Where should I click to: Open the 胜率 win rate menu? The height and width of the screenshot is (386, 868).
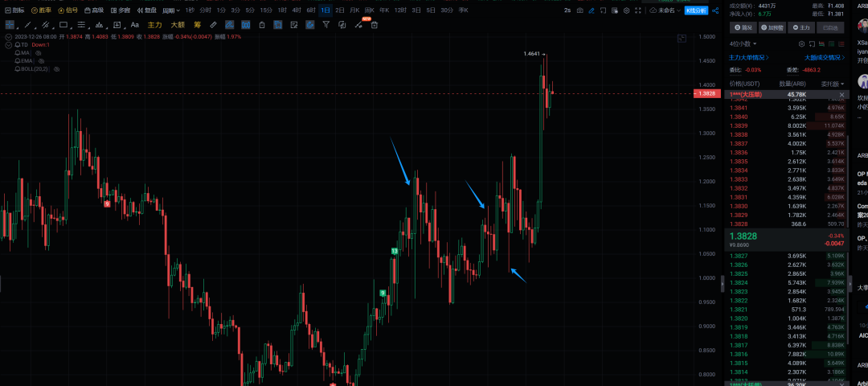pyautogui.click(x=41, y=10)
